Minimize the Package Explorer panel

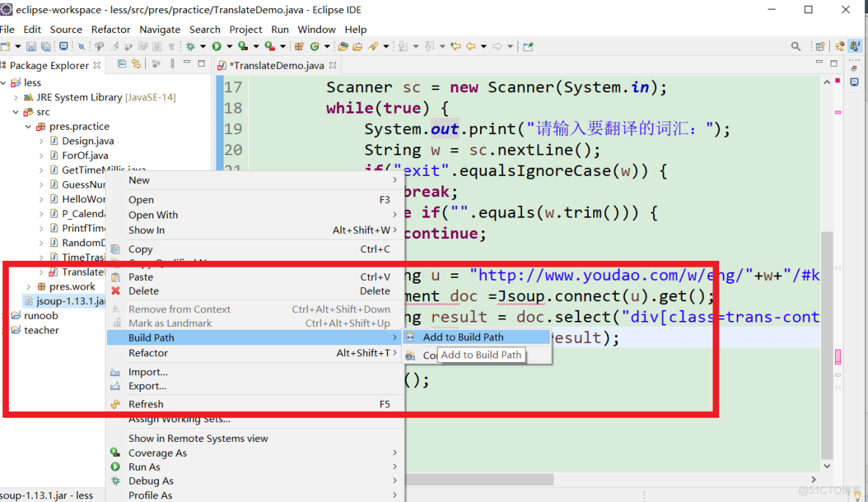(x=186, y=62)
